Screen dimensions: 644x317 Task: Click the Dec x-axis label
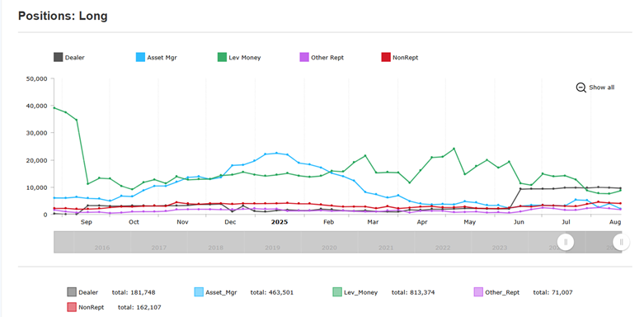[230, 222]
